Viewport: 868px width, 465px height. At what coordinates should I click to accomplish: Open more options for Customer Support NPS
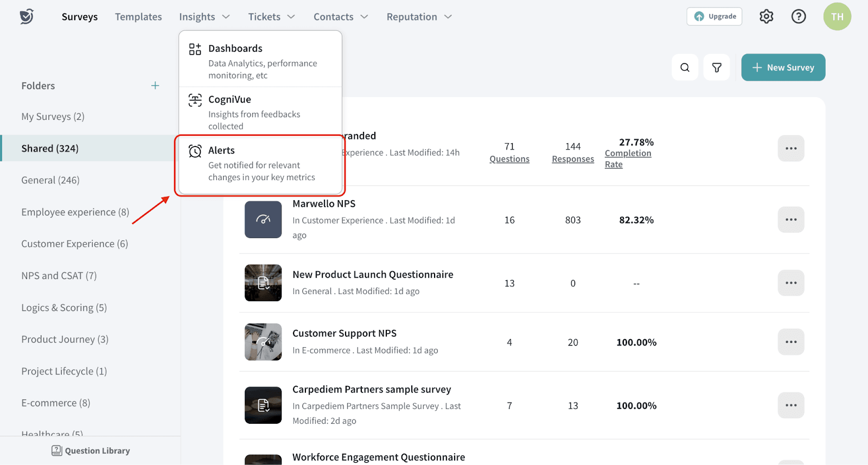click(x=790, y=342)
